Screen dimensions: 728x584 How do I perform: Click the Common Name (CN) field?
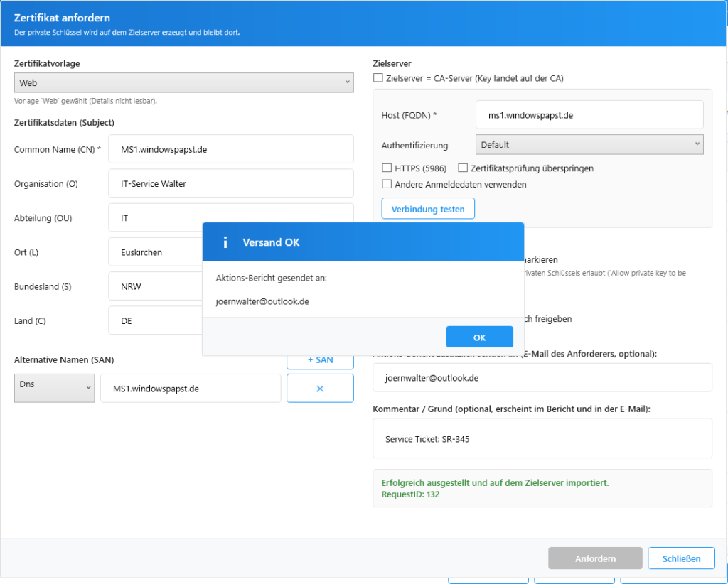click(231, 149)
